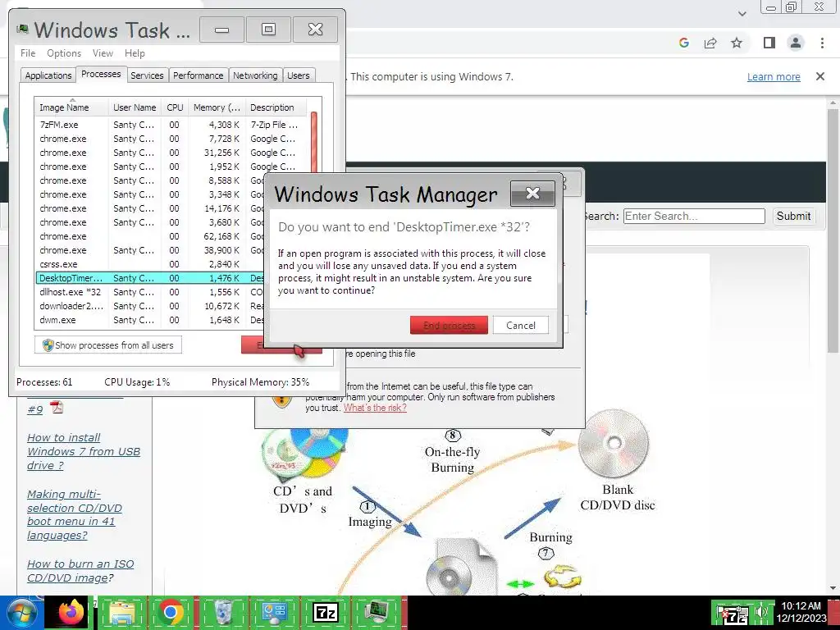
Task: Click the What's the risk? link
Action: (x=375, y=408)
